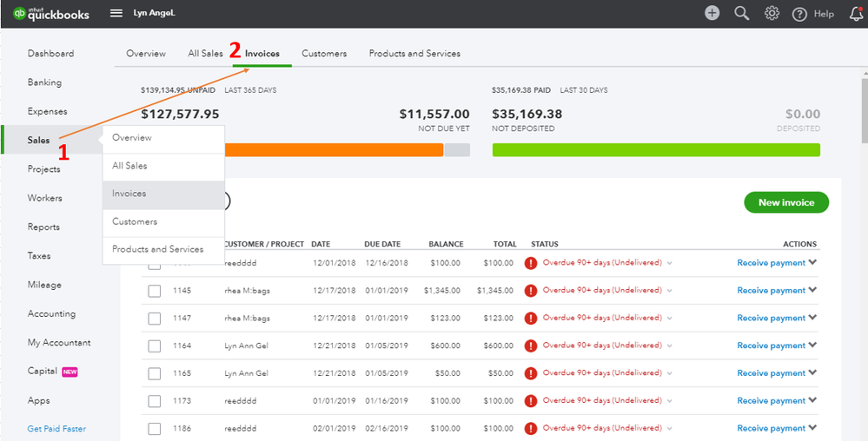The height and width of the screenshot is (441, 868).
Task: Choose Products and Services in flyout
Action: (163, 249)
